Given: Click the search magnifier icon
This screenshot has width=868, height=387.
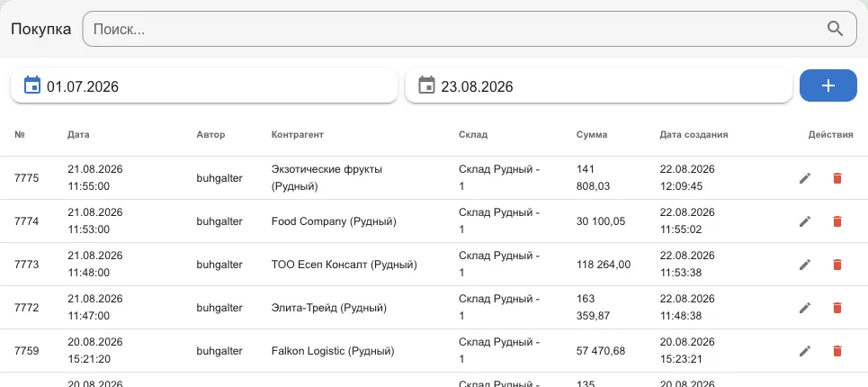Looking at the screenshot, I should tap(835, 29).
